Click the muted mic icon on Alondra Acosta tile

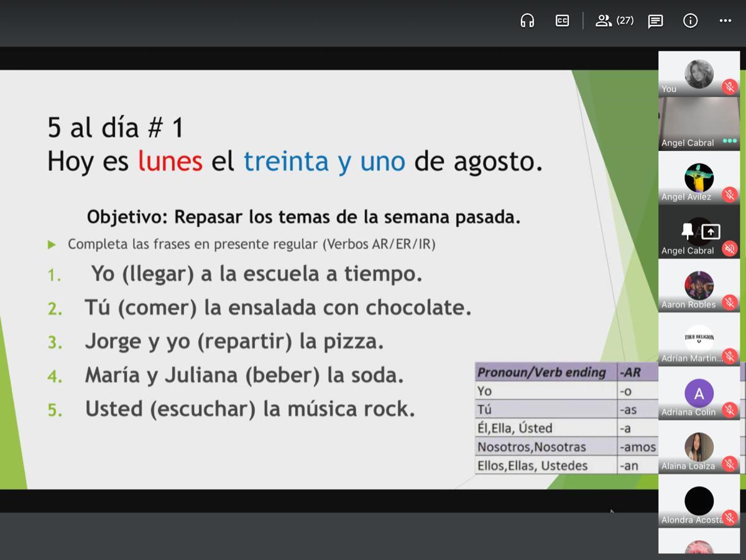tap(730, 518)
